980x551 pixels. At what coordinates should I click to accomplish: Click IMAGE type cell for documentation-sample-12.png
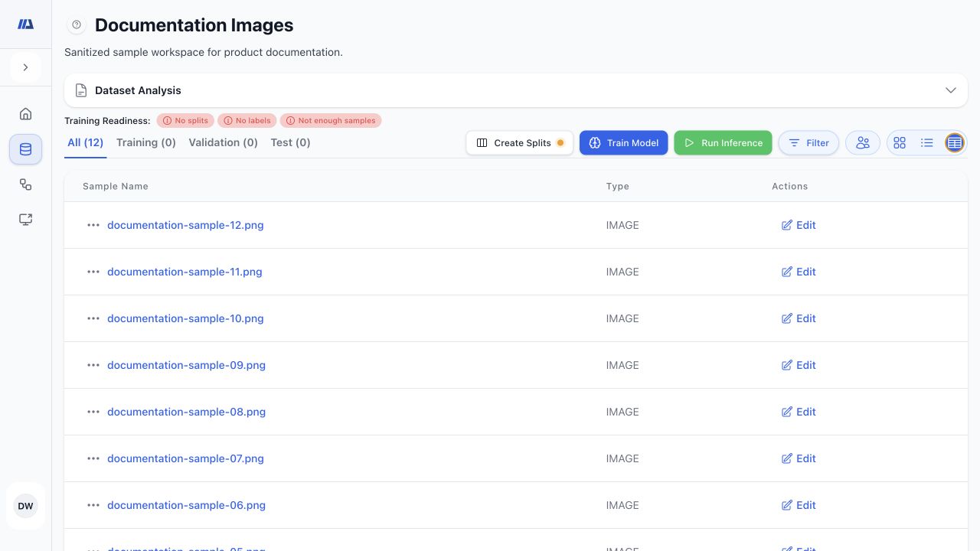pyautogui.click(x=622, y=225)
